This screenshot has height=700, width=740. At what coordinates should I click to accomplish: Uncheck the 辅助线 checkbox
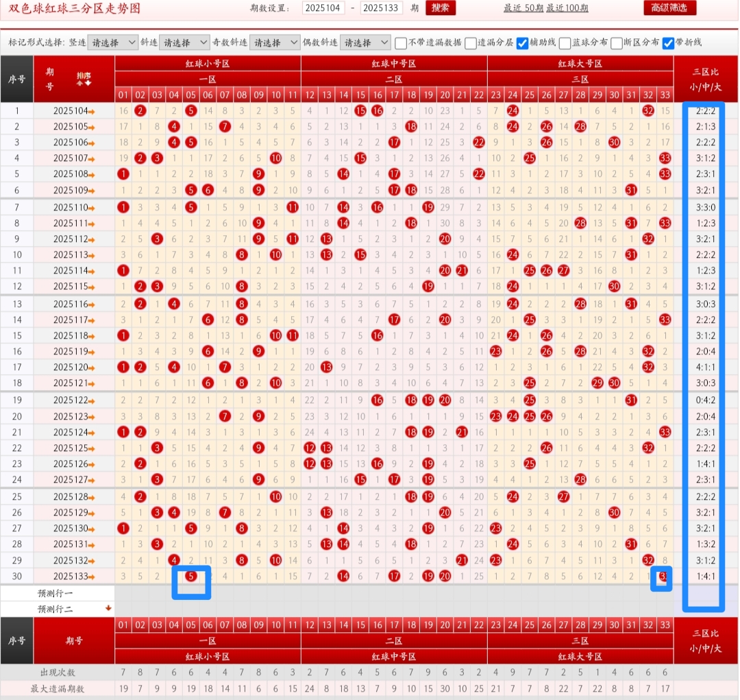pyautogui.click(x=522, y=43)
